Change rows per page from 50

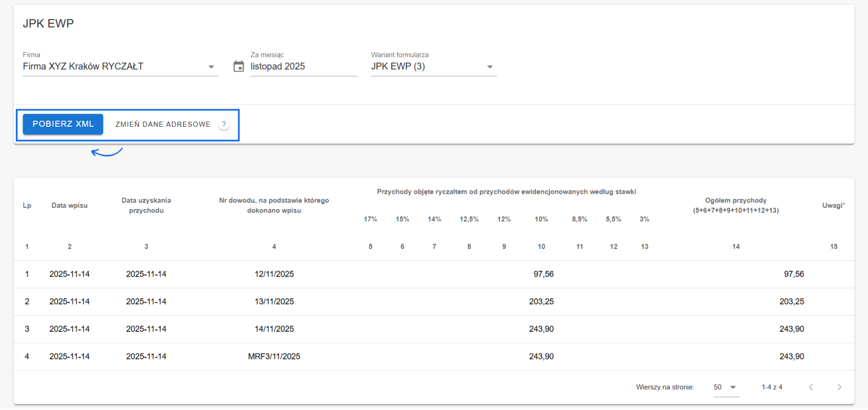726,387
